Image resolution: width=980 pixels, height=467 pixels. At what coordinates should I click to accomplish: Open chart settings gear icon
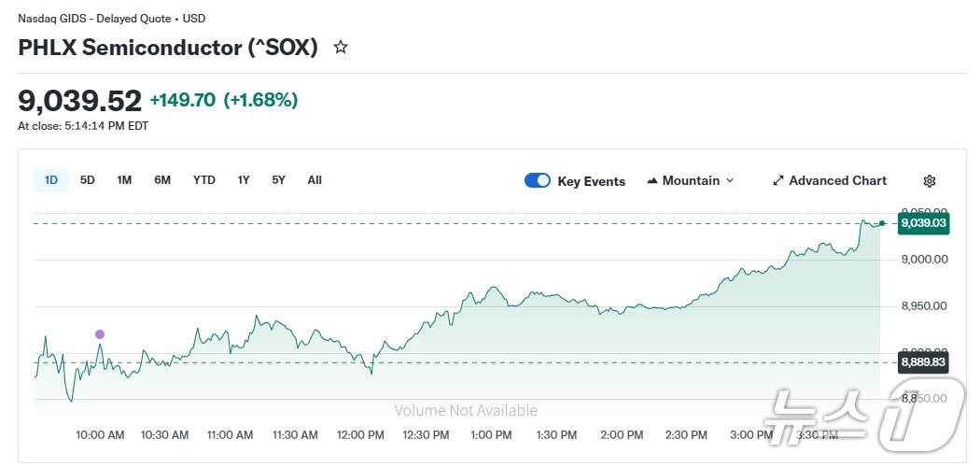coord(929,181)
